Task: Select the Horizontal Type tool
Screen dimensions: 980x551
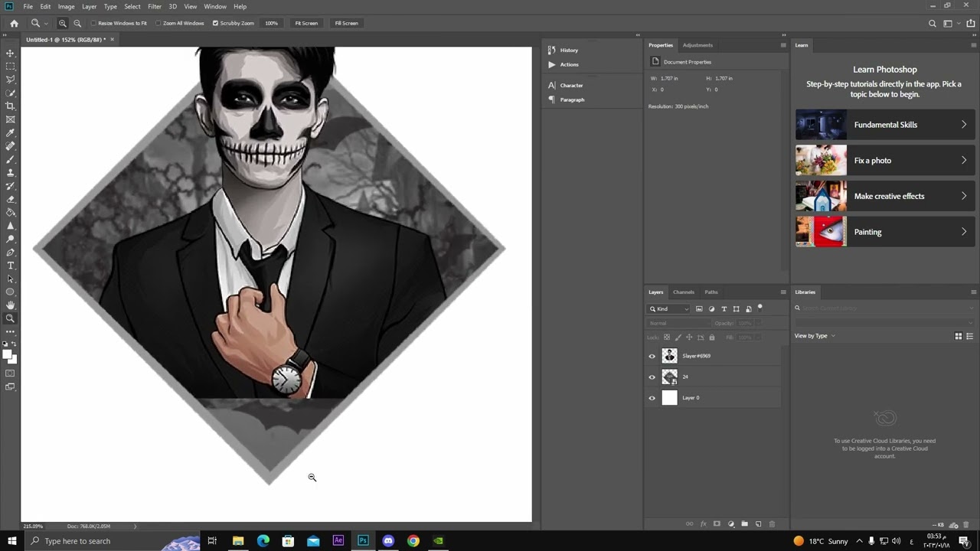Action: pos(11,266)
